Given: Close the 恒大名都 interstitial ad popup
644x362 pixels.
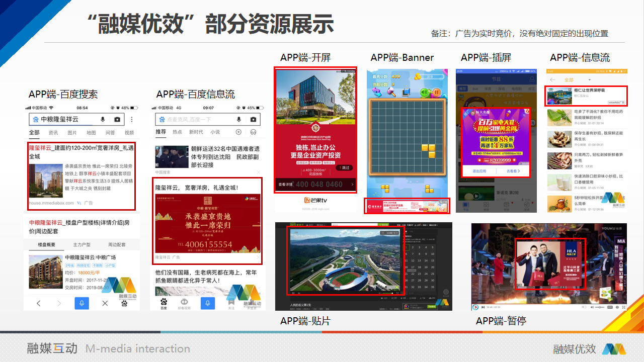Looking at the screenshot, I should click(524, 115).
